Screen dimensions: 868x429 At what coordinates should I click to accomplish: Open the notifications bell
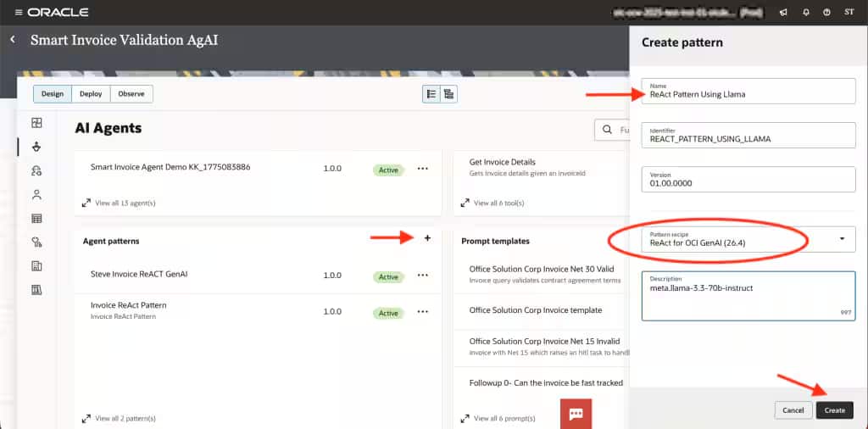pos(806,12)
